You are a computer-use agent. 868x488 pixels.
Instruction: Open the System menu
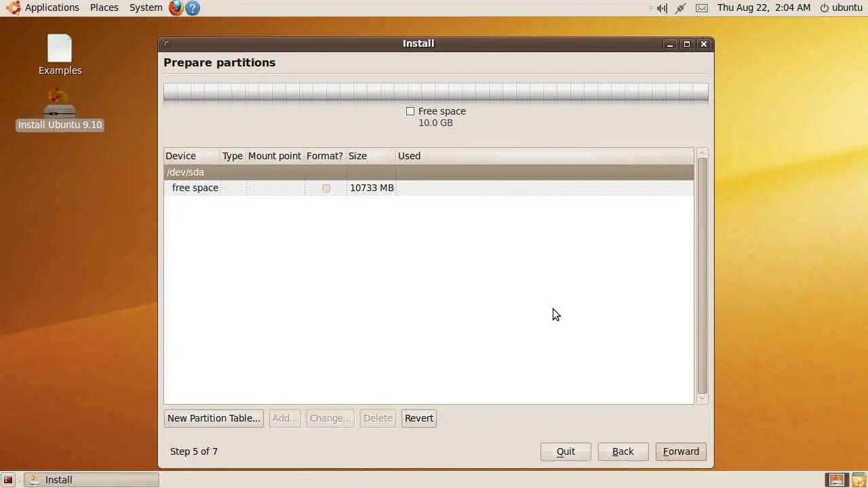[x=146, y=7]
